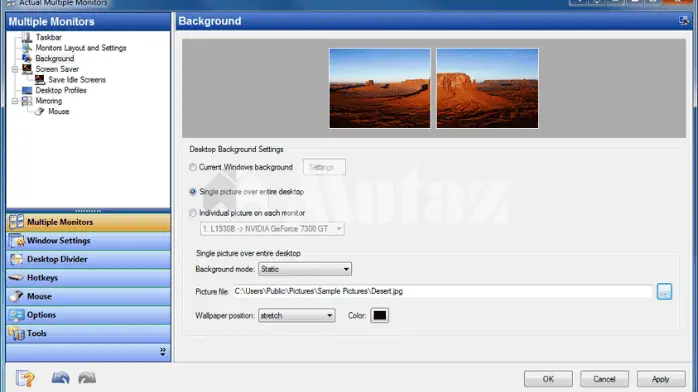Click the left monitor preview thumbnail
Viewport: 698px width, 392px height.
pyautogui.click(x=380, y=89)
